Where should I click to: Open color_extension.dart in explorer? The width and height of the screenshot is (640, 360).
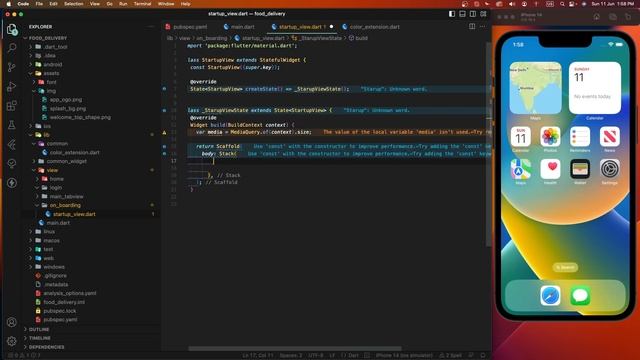[74, 153]
